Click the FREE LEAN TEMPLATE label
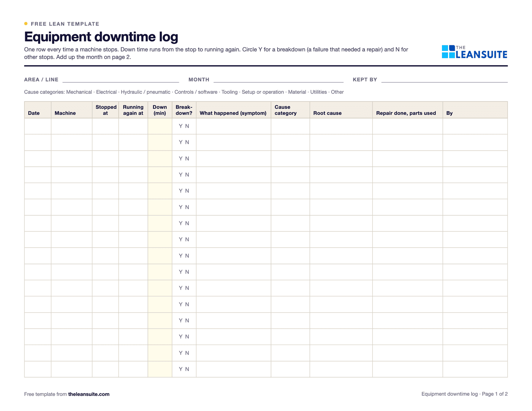532x411 pixels. tap(65, 24)
